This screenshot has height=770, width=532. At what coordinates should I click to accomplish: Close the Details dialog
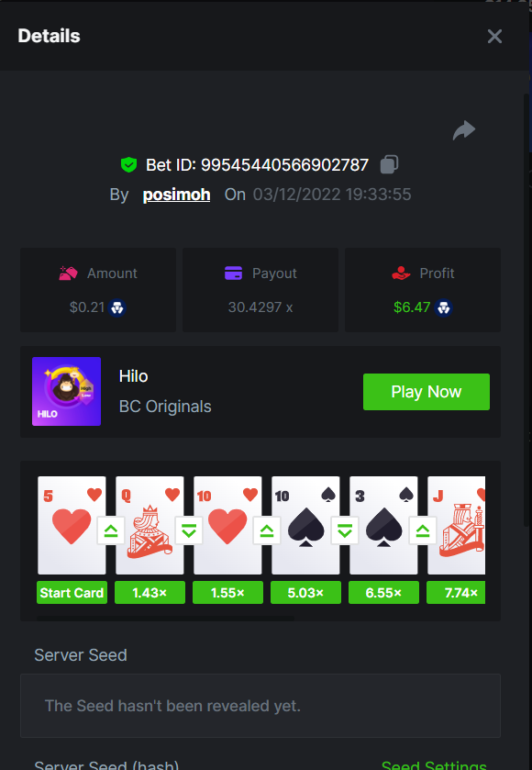point(494,36)
